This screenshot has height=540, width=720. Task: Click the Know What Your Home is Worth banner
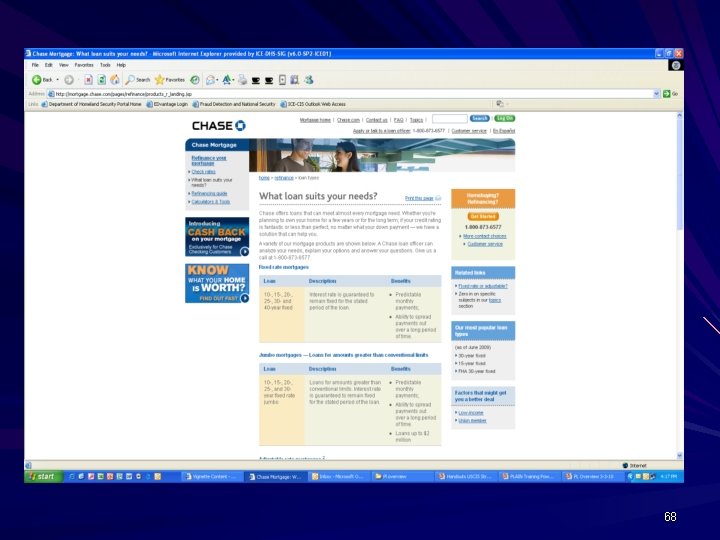[217, 283]
